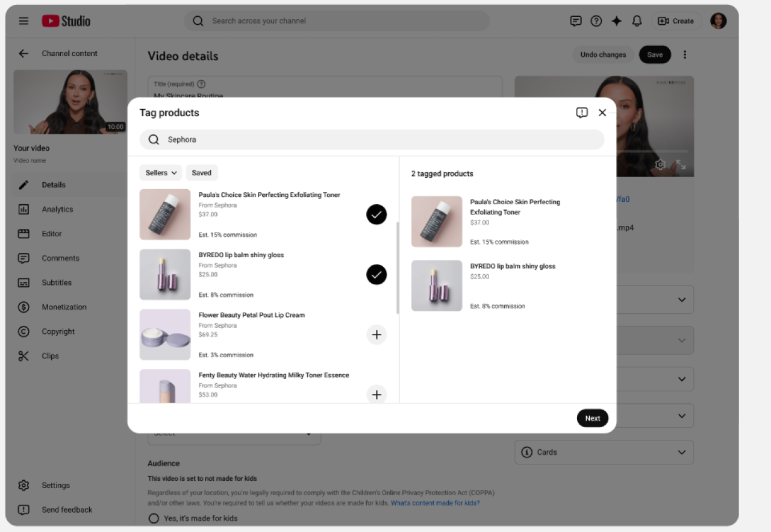Click the Analytics chart icon
Screen dimensions: 771x532
(23, 210)
